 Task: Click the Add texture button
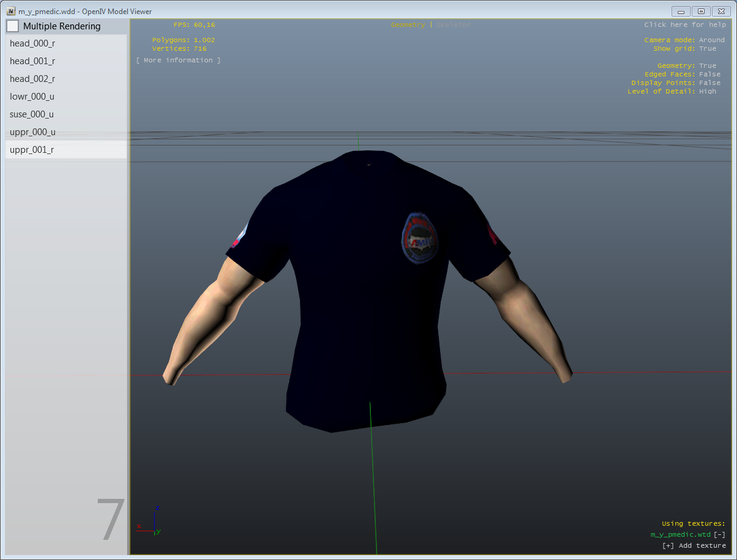tap(694, 545)
